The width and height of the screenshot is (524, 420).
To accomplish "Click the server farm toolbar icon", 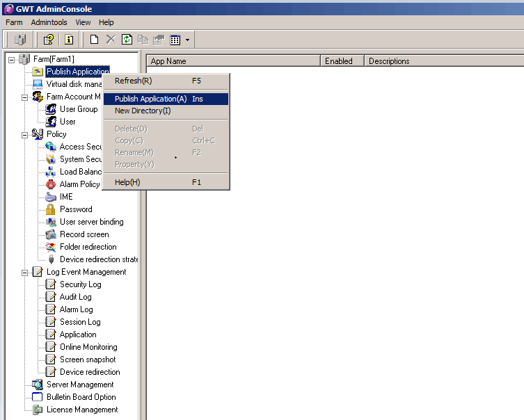I will pyautogui.click(x=19, y=40).
